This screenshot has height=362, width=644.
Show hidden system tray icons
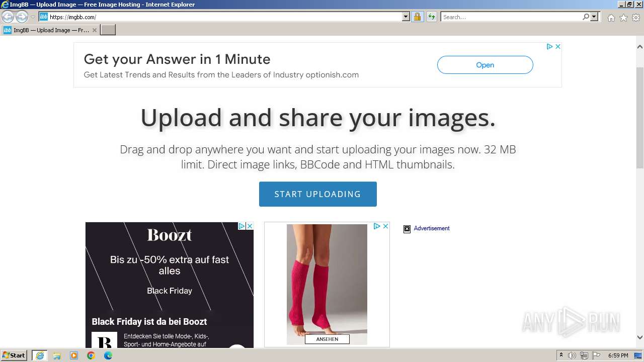point(561,355)
